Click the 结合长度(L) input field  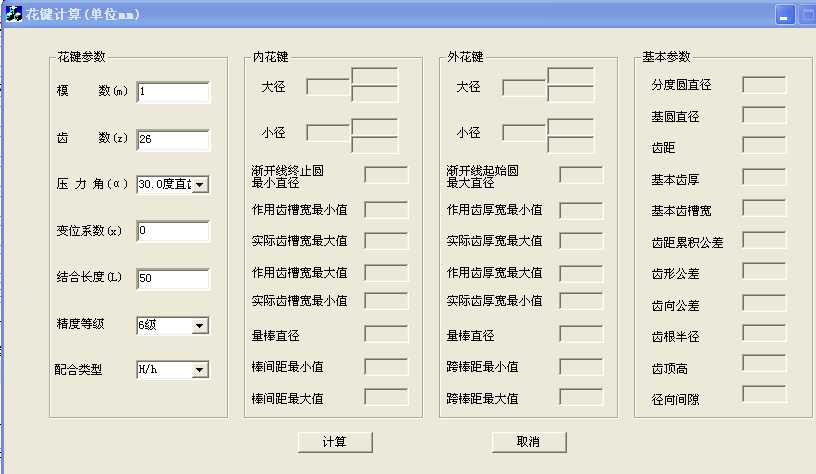(173, 278)
